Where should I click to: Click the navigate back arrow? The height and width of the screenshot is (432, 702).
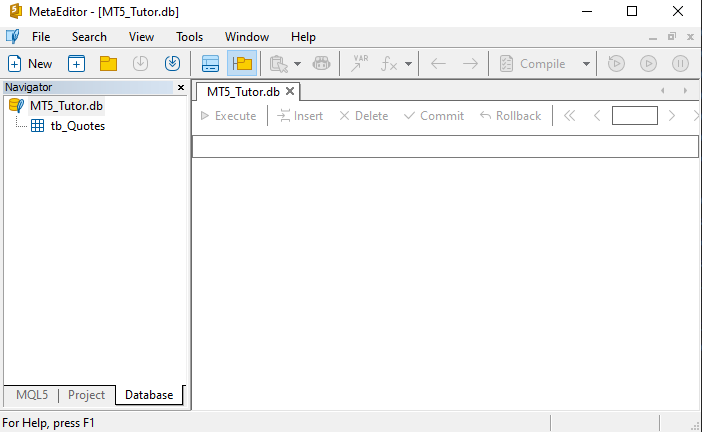pos(438,64)
